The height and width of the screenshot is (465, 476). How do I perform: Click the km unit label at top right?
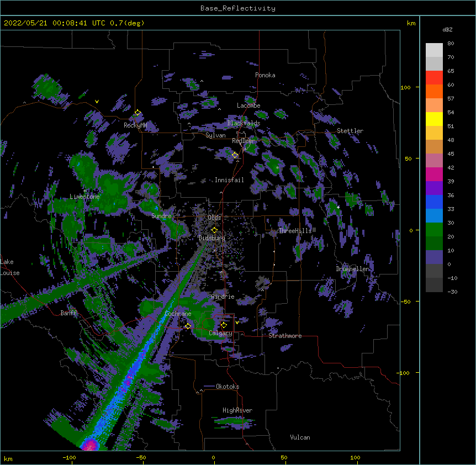click(411, 23)
